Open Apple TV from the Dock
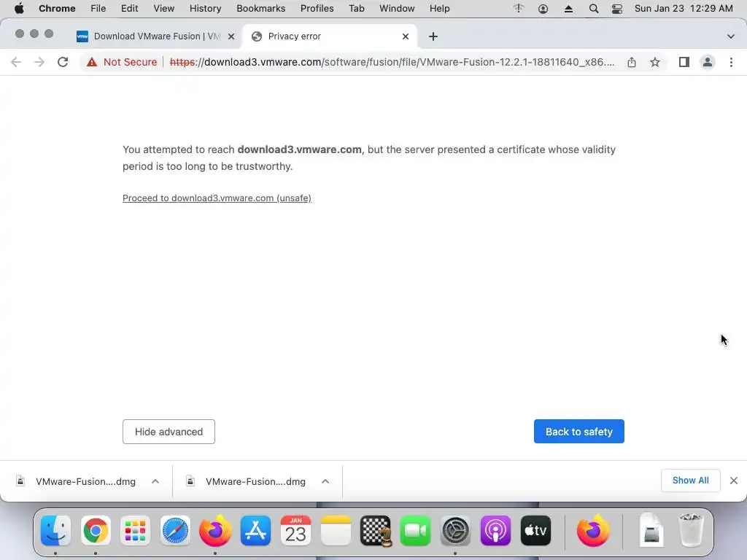The height and width of the screenshot is (560, 747). [536, 531]
